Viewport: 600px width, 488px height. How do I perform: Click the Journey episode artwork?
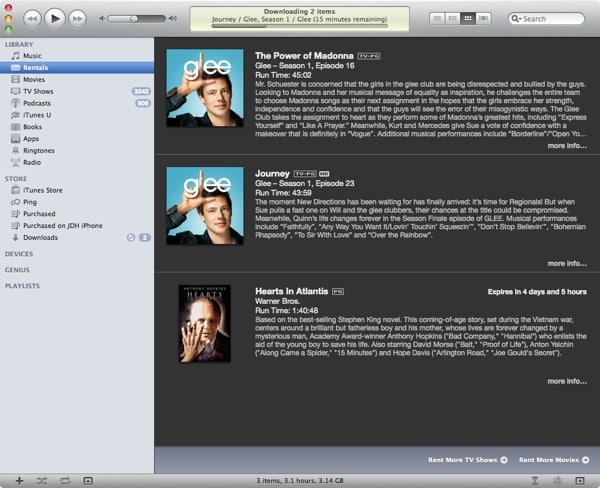(x=205, y=206)
